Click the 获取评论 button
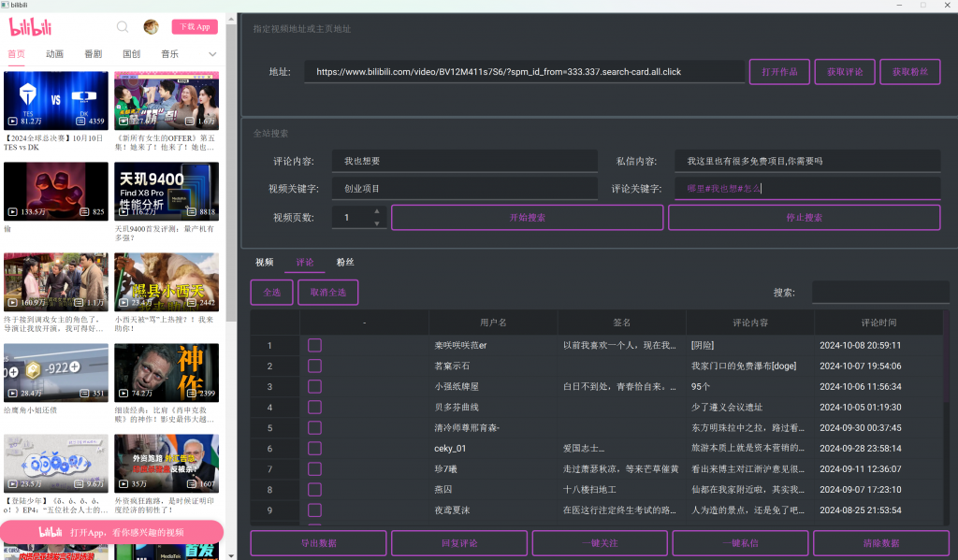The height and width of the screenshot is (560, 958). pos(845,71)
